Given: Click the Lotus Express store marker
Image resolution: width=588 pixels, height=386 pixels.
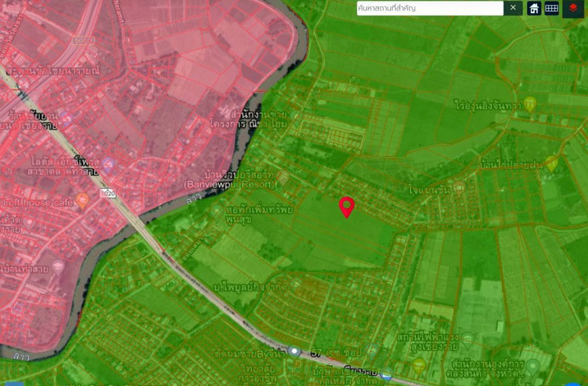Looking at the screenshot, I should click(x=107, y=165).
